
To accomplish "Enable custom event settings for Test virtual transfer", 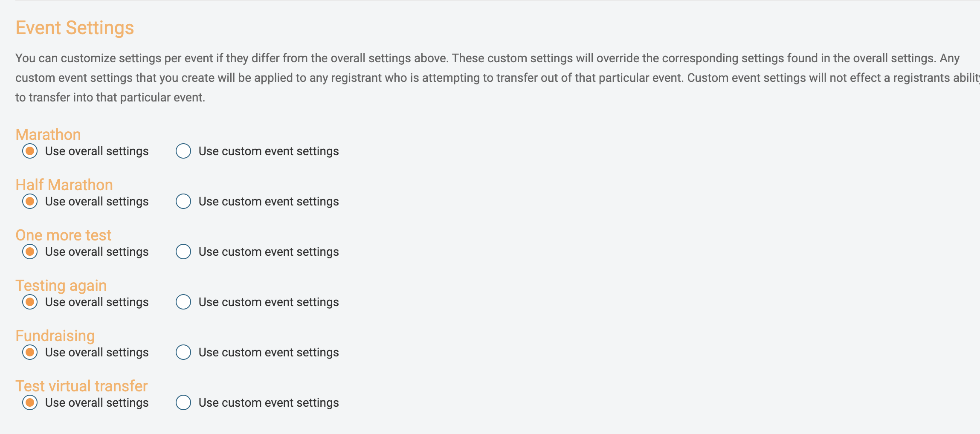I will pos(183,402).
